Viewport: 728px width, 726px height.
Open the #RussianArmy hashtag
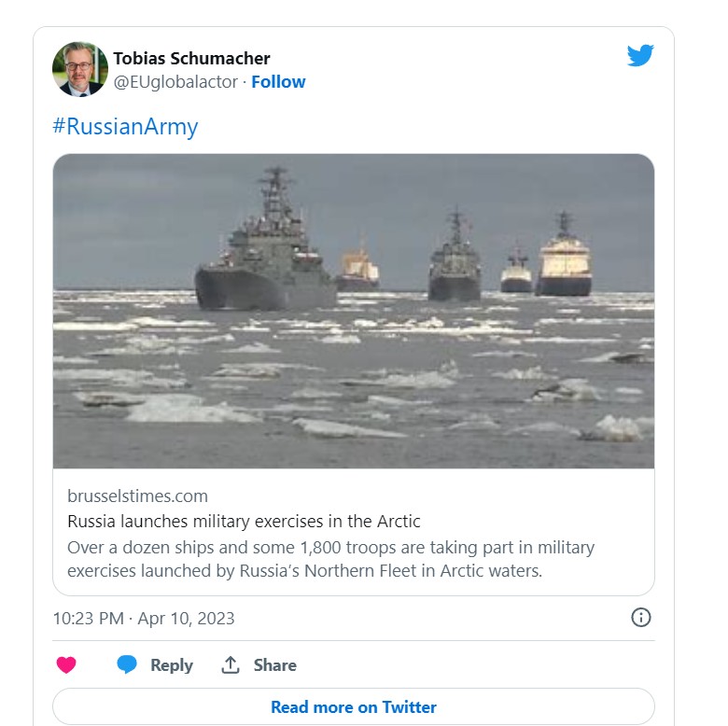click(125, 127)
